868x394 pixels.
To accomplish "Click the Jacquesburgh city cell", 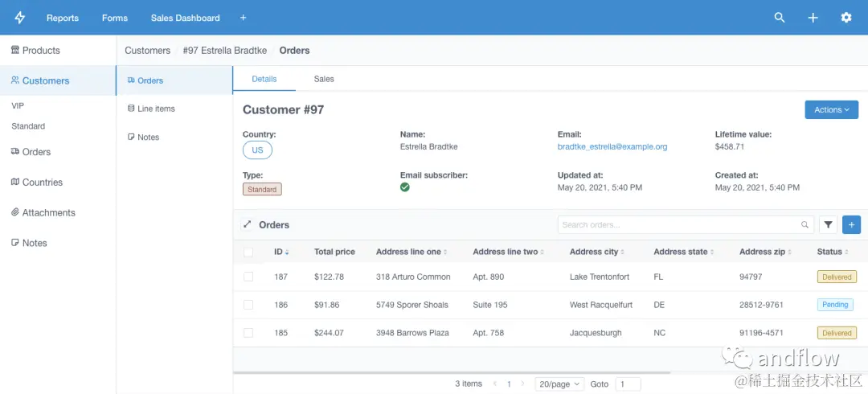I will pos(596,333).
